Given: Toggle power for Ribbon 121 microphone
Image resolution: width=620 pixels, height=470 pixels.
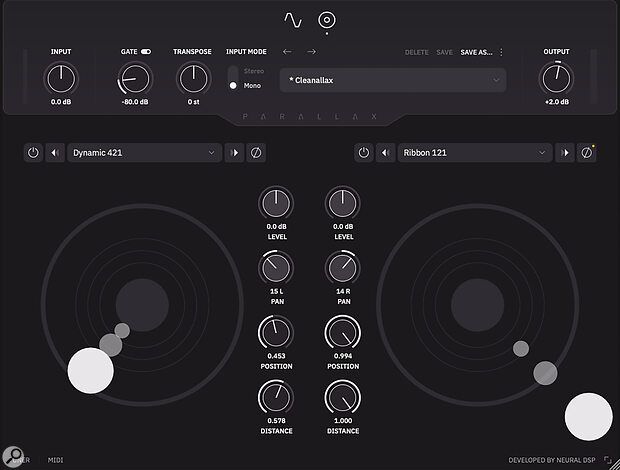Looking at the screenshot, I should coord(364,153).
